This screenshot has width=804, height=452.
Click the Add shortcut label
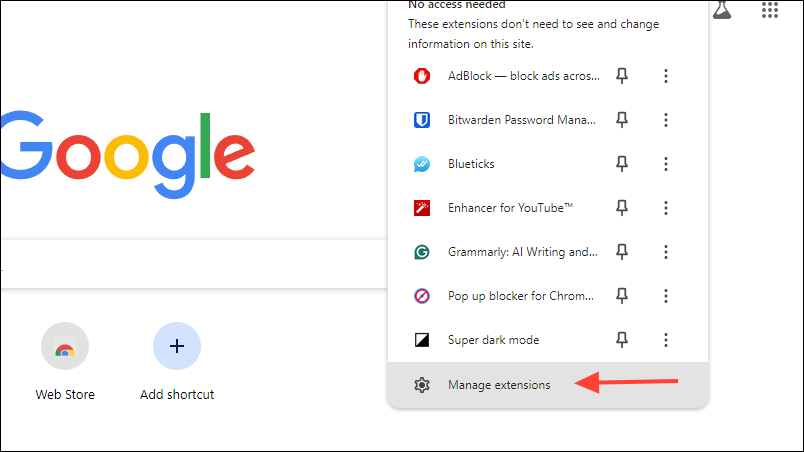pyautogui.click(x=177, y=395)
